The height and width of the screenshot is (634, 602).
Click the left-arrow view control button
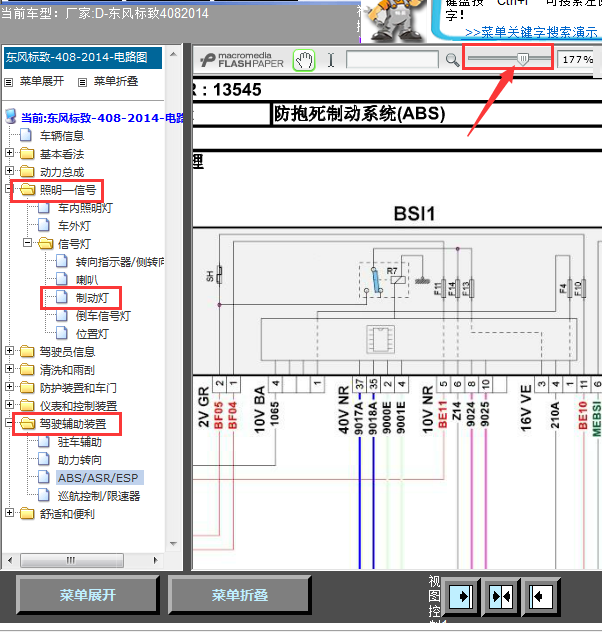point(541,596)
